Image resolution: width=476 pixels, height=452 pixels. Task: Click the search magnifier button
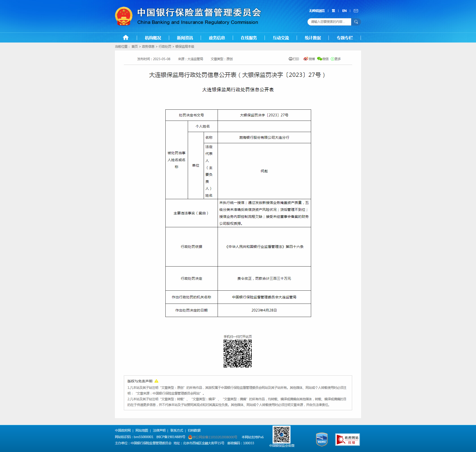pyautogui.click(x=356, y=22)
